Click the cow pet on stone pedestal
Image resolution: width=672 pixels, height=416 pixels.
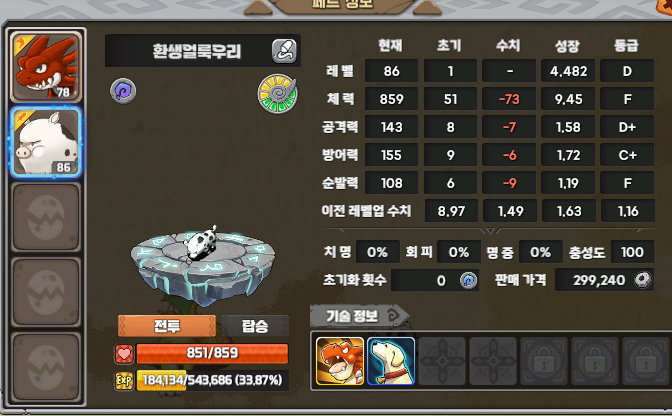[201, 242]
